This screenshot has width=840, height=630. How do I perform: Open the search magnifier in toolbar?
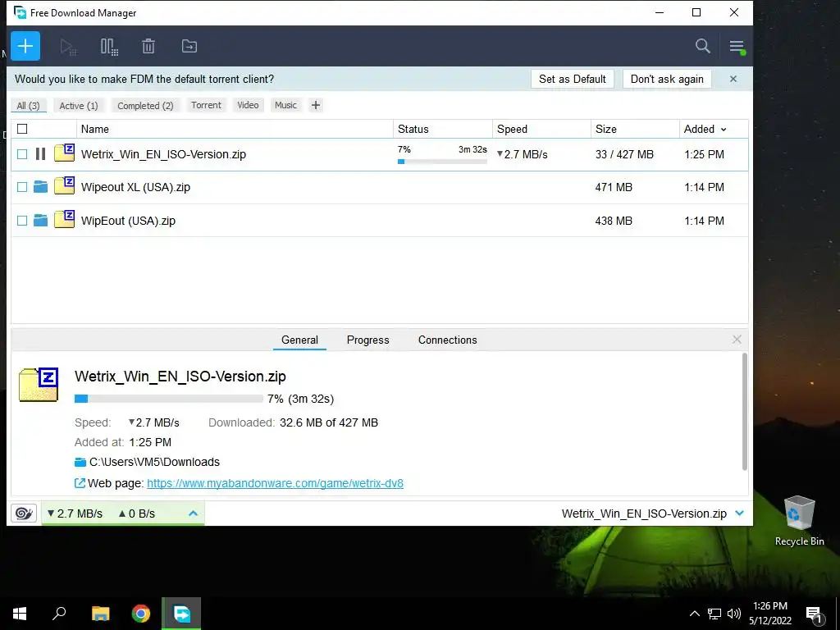point(703,46)
